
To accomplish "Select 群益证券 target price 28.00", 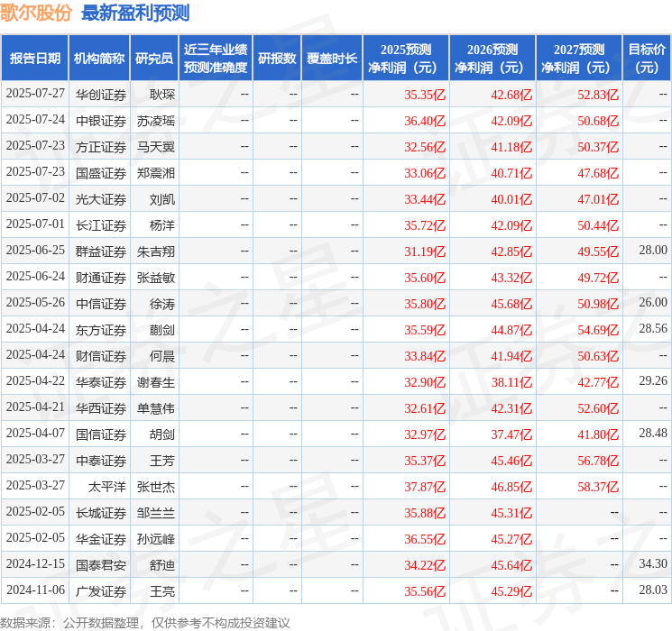I will point(653,251).
